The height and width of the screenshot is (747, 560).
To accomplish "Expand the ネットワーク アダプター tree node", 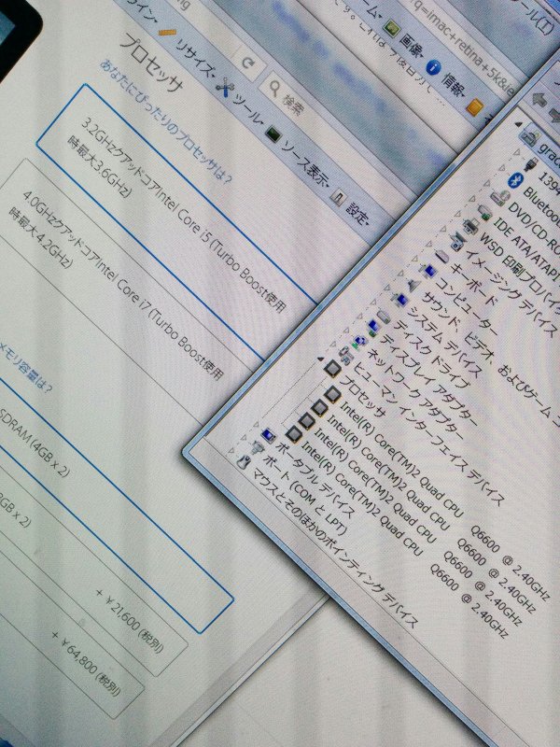I will (346, 330).
